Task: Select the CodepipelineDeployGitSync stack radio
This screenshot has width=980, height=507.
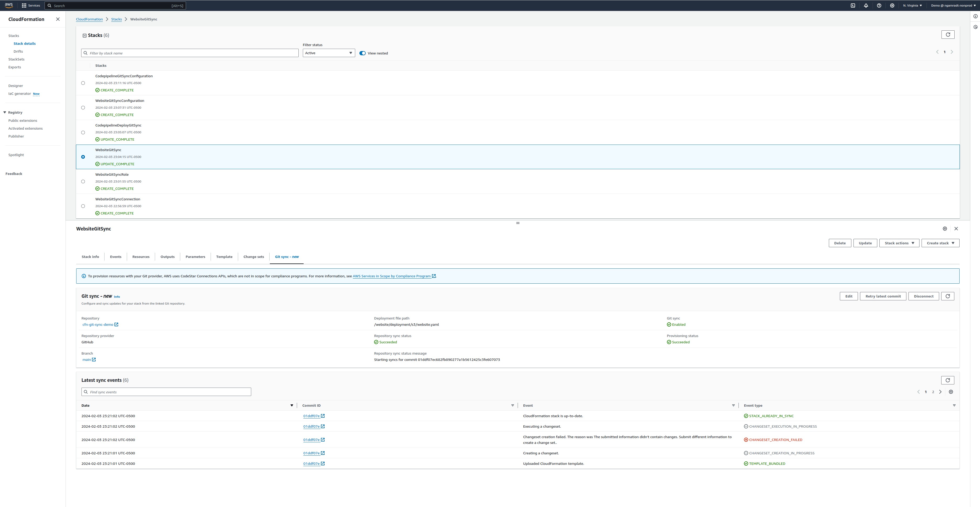Action: pyautogui.click(x=83, y=132)
